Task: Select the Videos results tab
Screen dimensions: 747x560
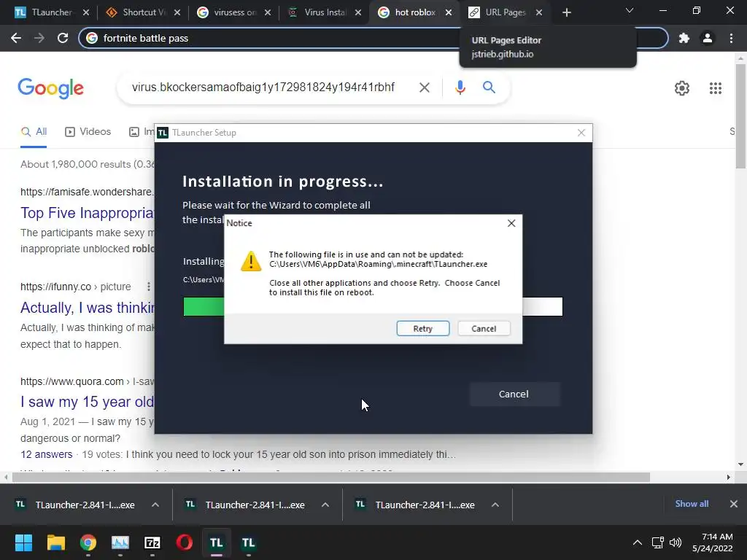Action: pos(88,132)
